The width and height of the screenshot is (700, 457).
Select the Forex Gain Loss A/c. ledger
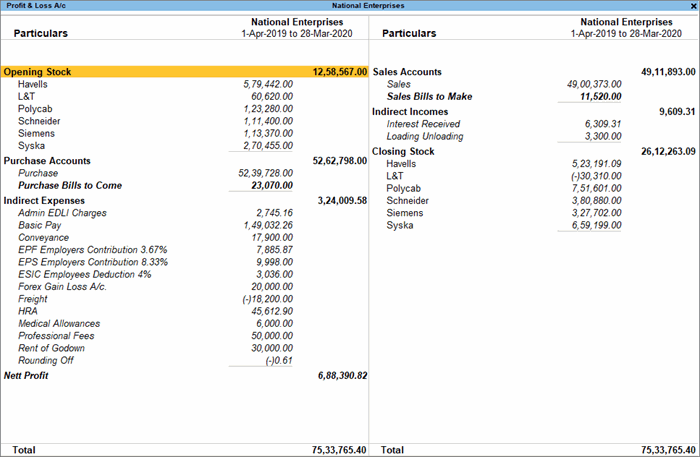coord(62,287)
